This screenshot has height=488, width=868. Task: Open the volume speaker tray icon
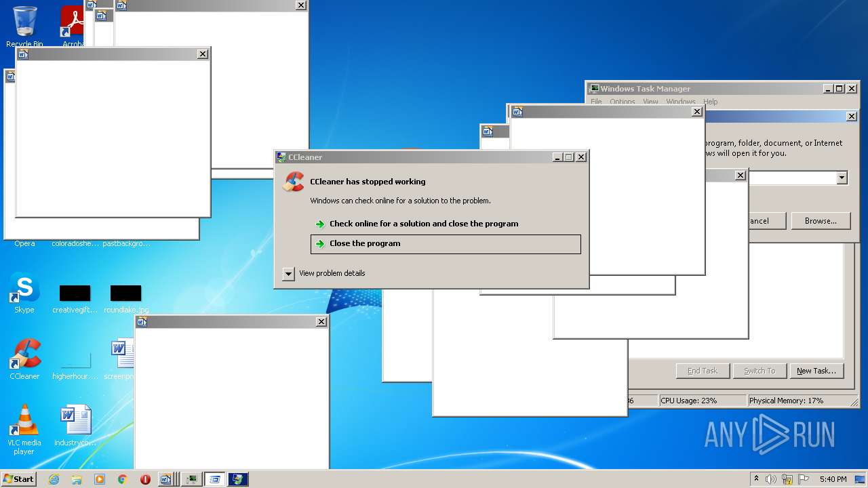[x=771, y=479]
